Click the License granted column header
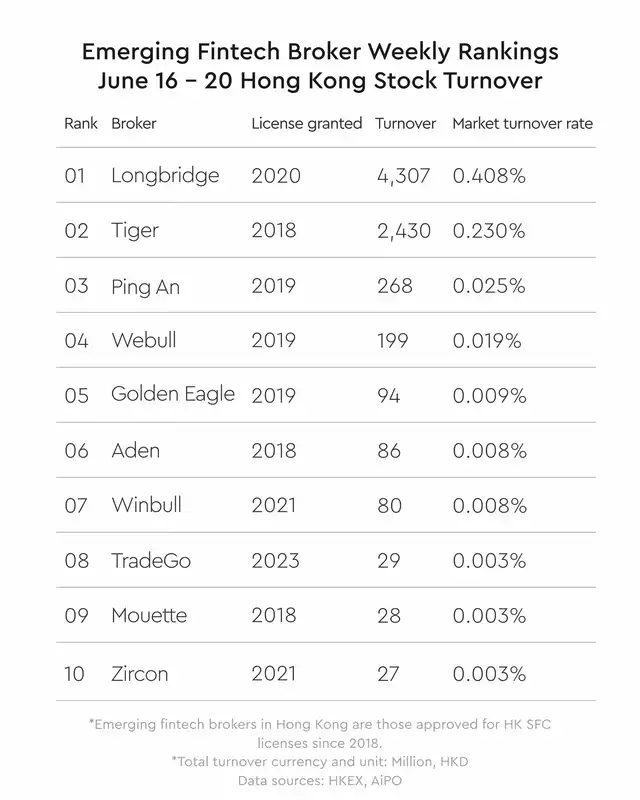 click(x=307, y=124)
